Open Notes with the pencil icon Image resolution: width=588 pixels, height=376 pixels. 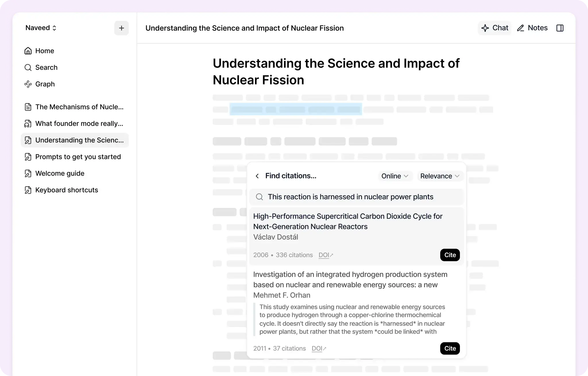(x=521, y=28)
